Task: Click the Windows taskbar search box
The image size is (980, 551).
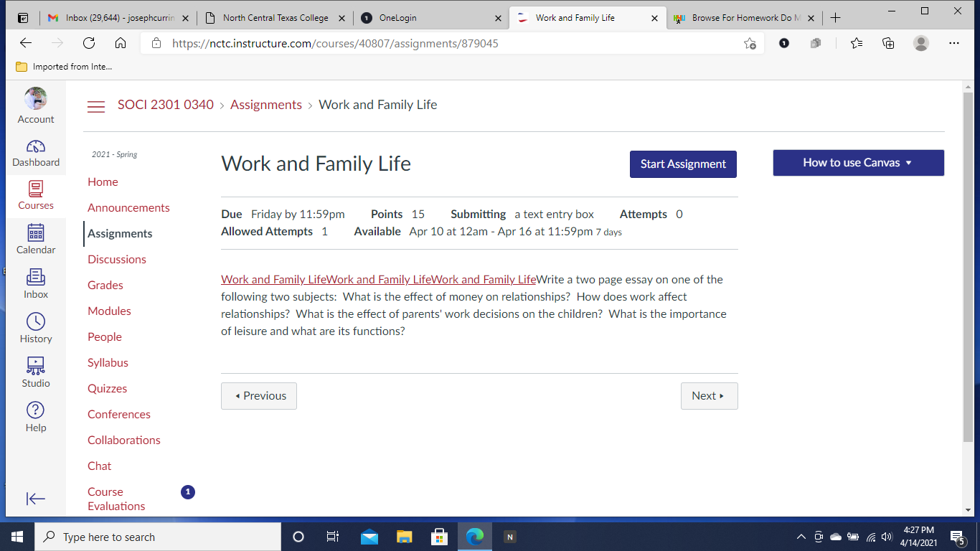Action: pos(158,537)
